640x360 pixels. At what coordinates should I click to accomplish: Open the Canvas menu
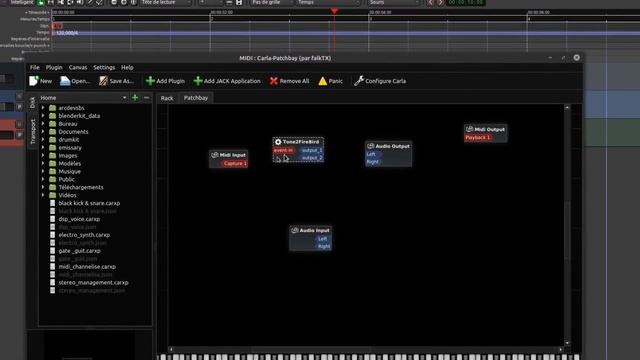coord(78,67)
